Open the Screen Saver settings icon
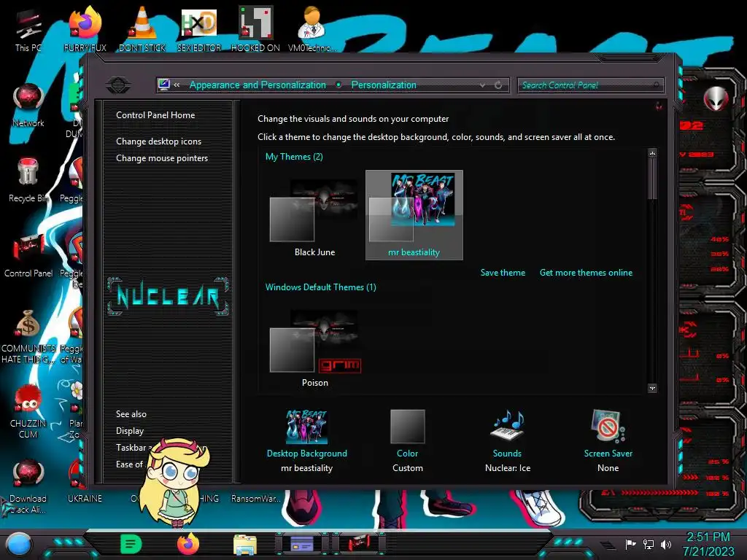The image size is (747, 560). click(608, 426)
